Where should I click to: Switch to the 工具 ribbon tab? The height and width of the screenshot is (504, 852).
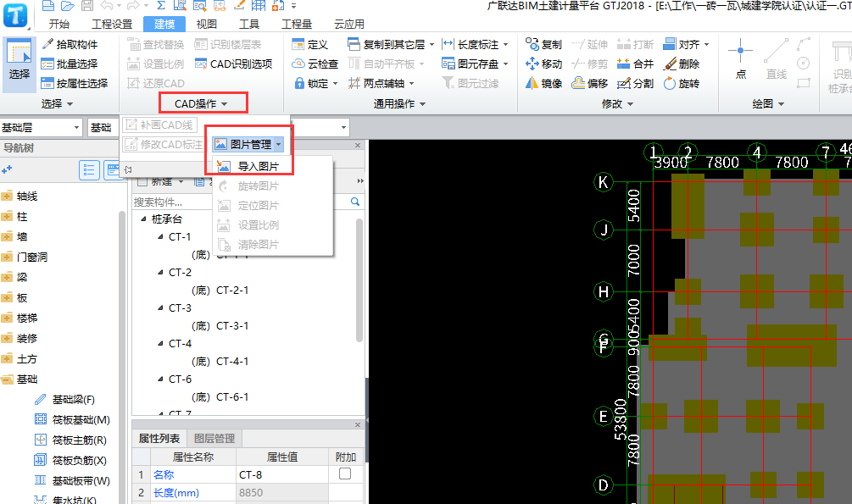point(249,24)
